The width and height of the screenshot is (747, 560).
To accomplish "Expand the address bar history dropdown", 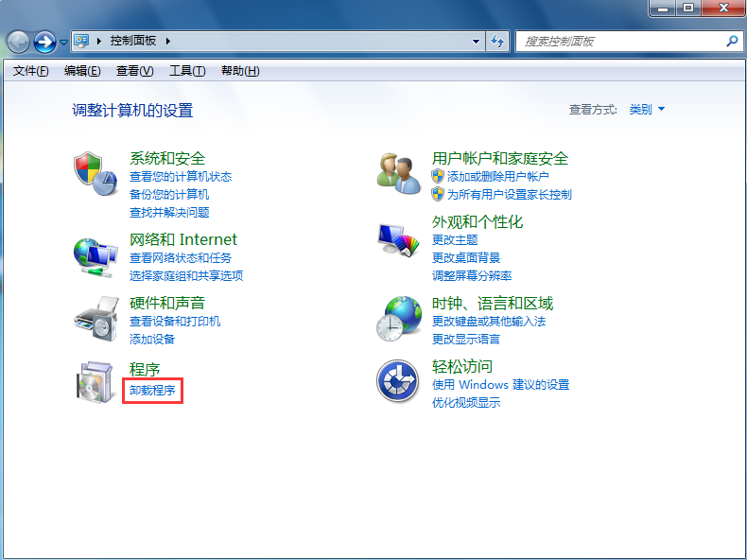I will [476, 42].
